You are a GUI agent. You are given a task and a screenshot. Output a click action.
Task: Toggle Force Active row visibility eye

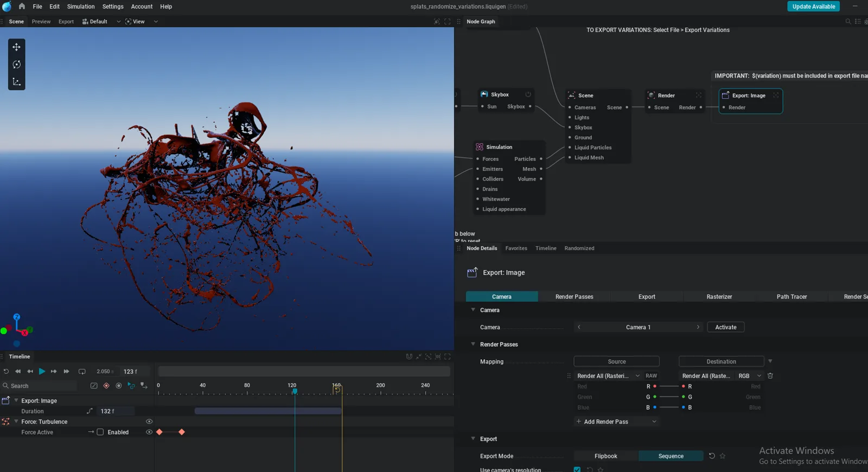point(149,432)
